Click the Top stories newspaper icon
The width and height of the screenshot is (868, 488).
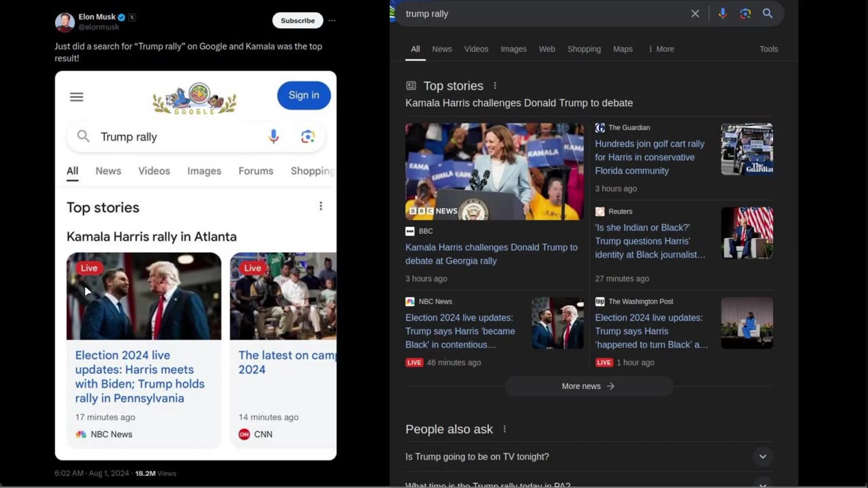click(x=411, y=85)
